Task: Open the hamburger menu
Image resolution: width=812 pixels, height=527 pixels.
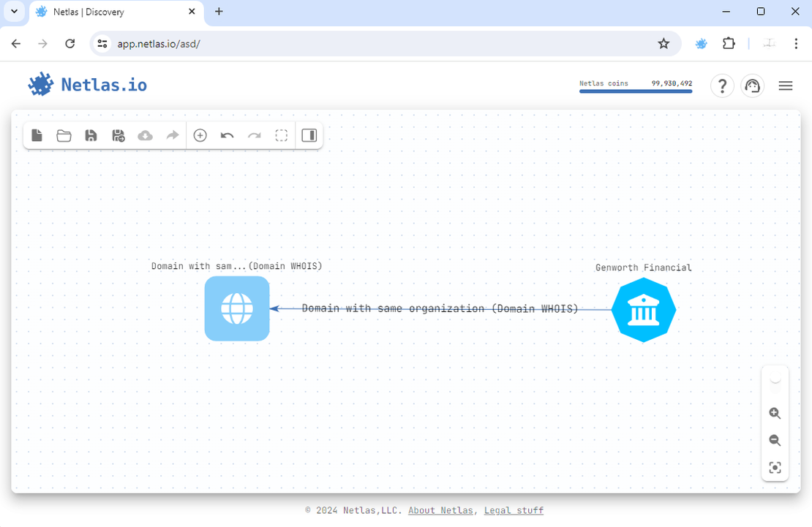Action: [x=785, y=86]
